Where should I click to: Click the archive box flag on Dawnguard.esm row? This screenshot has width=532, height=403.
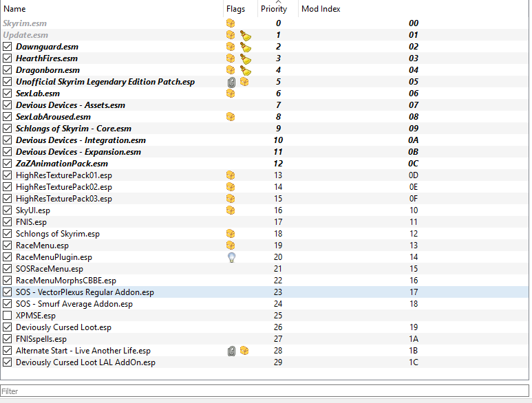[231, 47]
